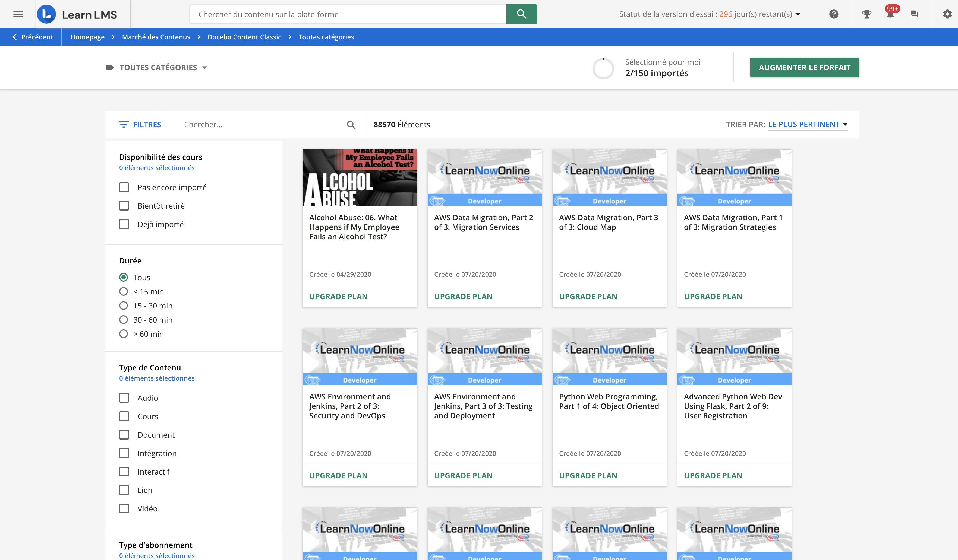
Task: Click UPGRADE PLAN on Alcohol Abuse card
Action: tap(338, 296)
